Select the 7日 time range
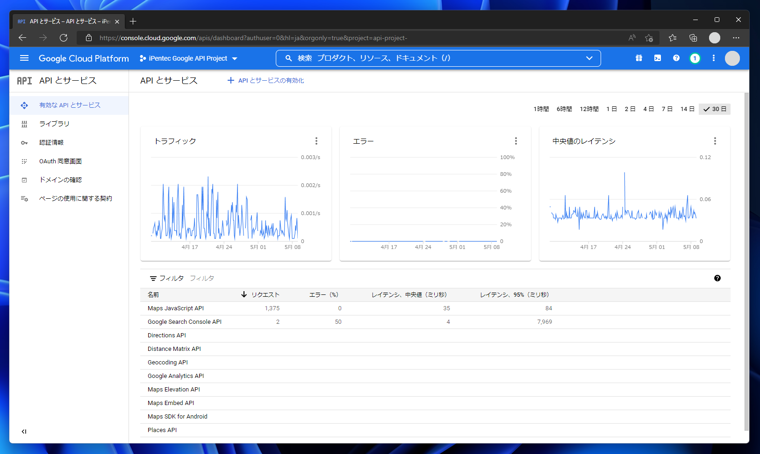Viewport: 760px width, 454px height. (x=667, y=109)
